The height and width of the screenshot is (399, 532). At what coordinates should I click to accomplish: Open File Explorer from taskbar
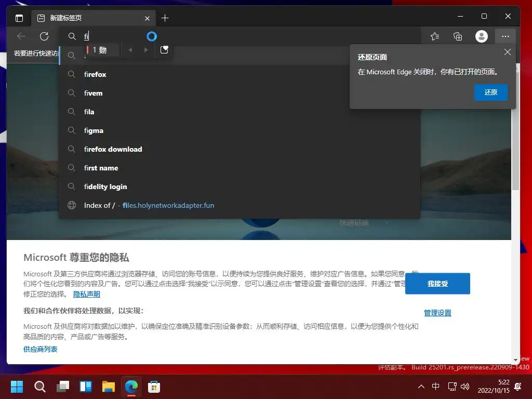pyautogui.click(x=109, y=387)
